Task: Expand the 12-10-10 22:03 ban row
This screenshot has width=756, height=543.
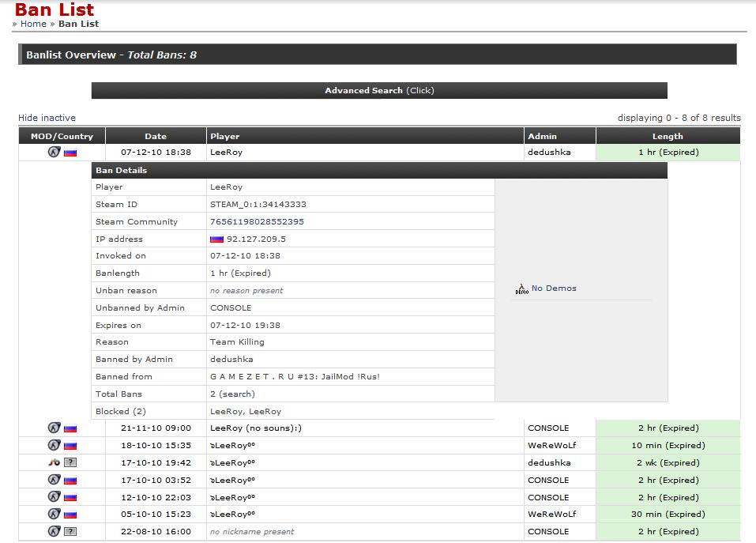Action: click(379, 497)
